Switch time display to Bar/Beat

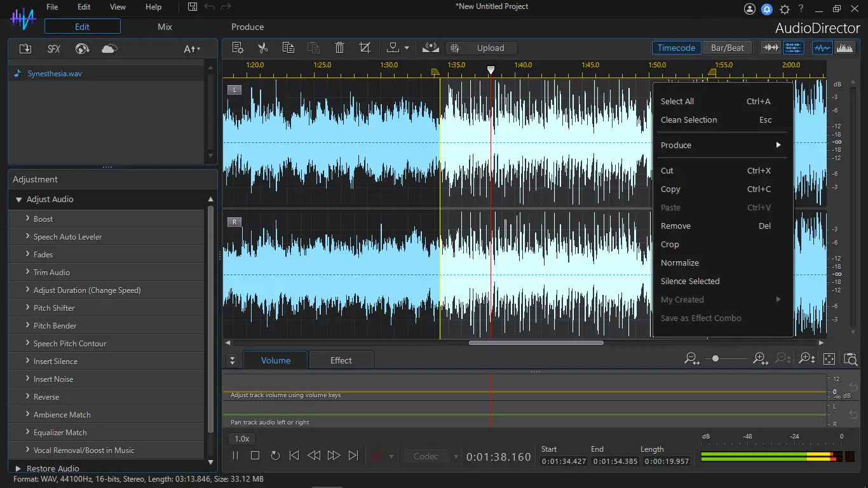[x=727, y=48]
